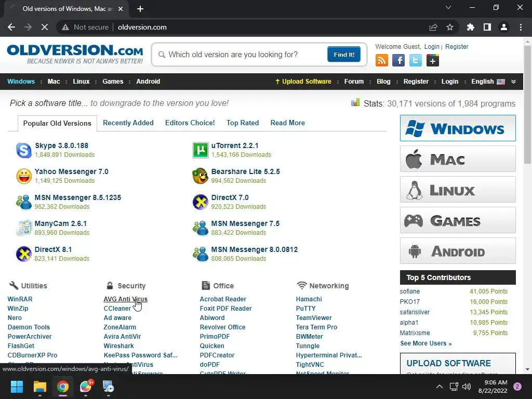Screen dimensions: 532x399
Task: Click the share page icon
Action: 433,27
